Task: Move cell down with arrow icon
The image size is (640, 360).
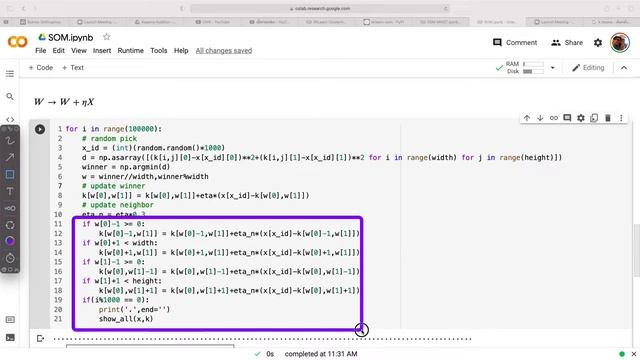Action: 540,118
